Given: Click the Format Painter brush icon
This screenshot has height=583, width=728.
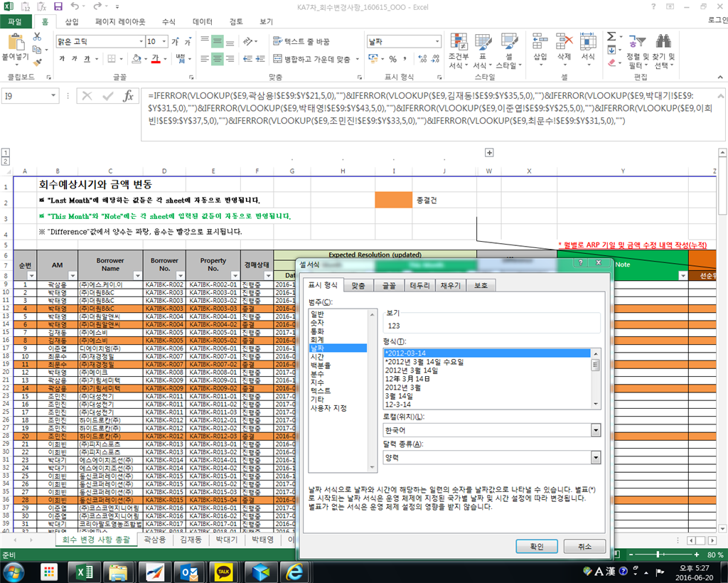Looking at the screenshot, I should coord(37,62).
